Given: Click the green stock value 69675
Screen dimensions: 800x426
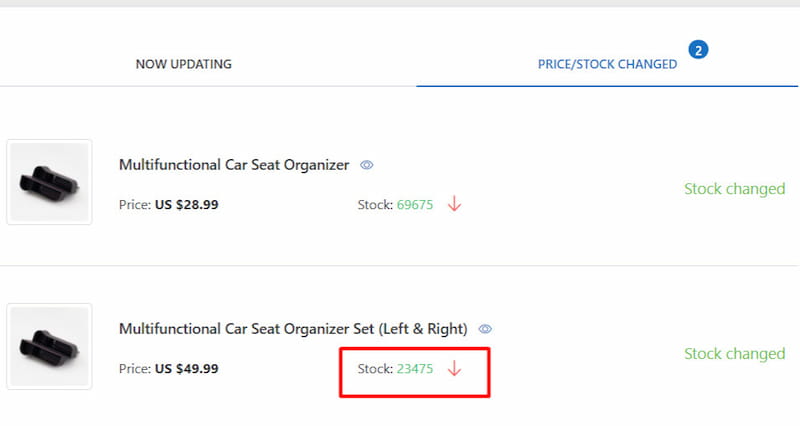Looking at the screenshot, I should click(x=415, y=204).
